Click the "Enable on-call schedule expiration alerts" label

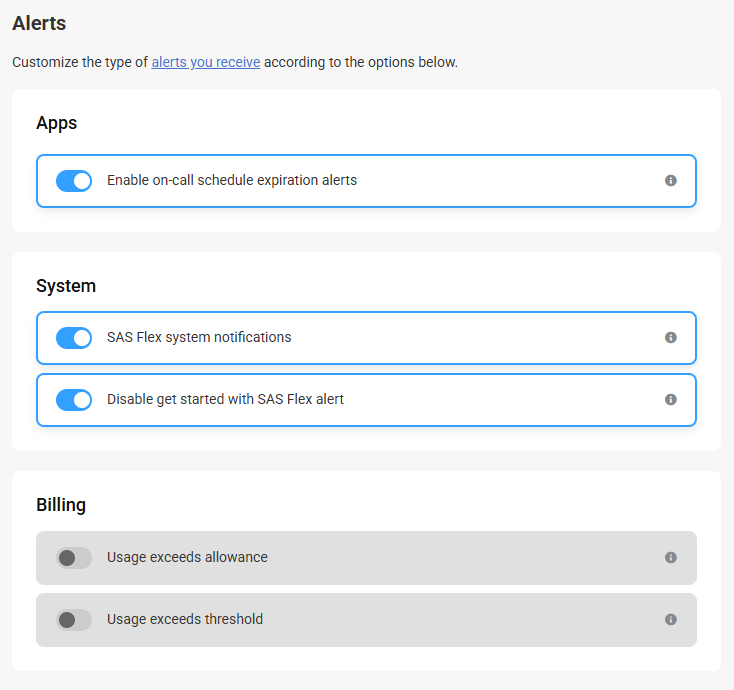click(232, 180)
